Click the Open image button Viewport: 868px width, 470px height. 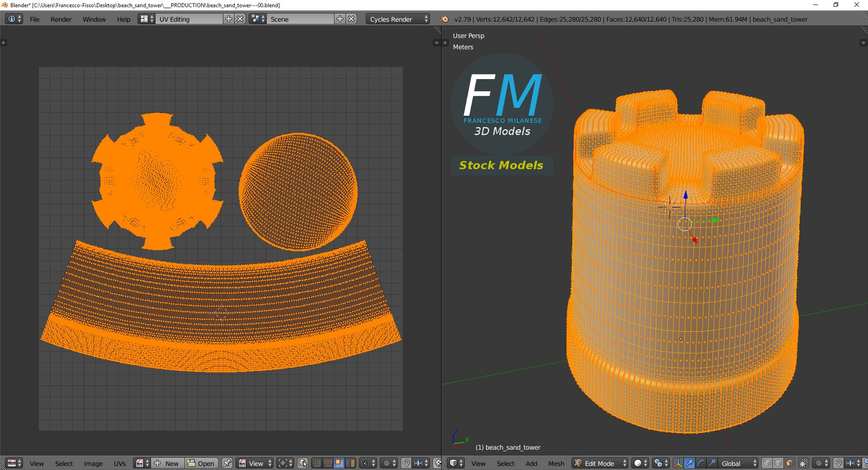tap(202, 463)
